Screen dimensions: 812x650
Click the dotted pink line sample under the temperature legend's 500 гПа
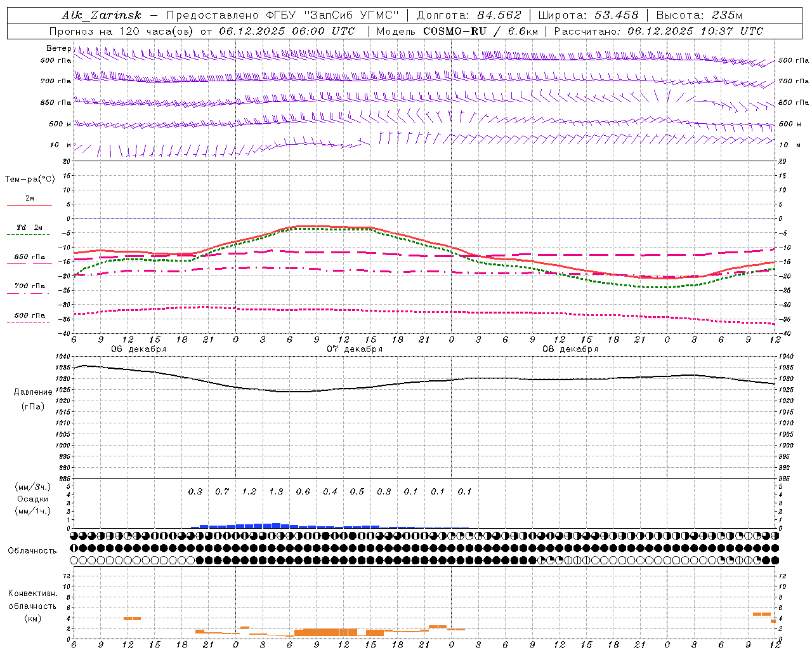point(29,322)
